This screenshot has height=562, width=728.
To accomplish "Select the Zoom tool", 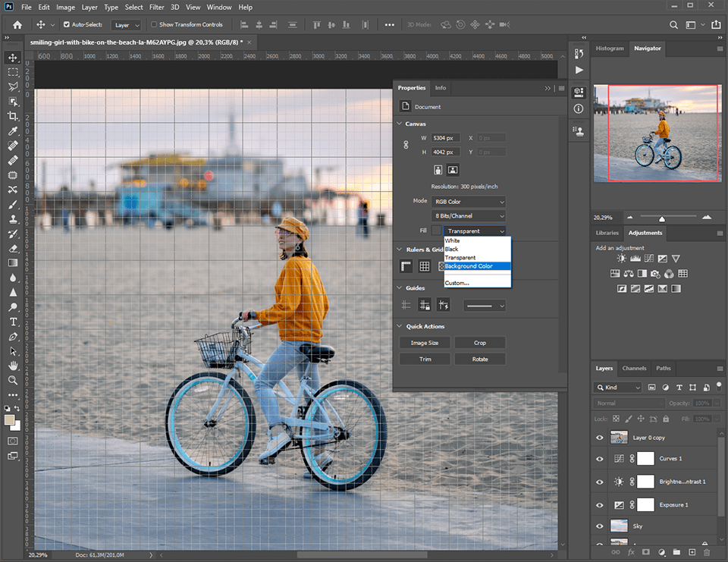I will pos(12,379).
